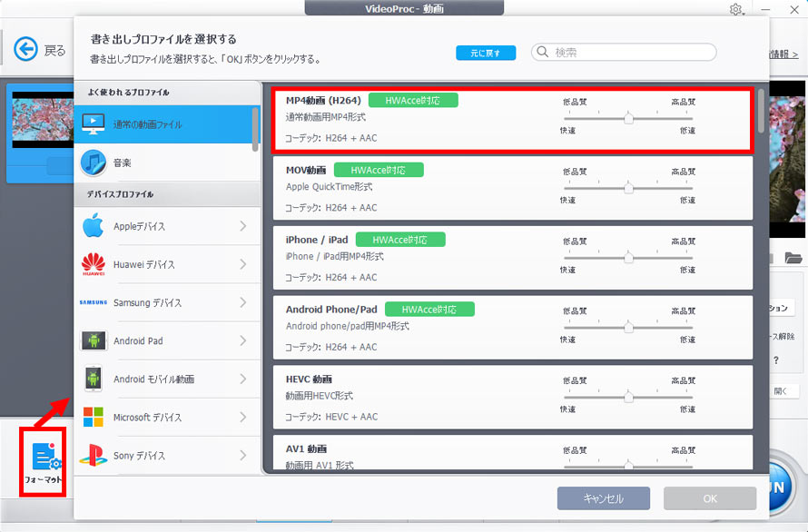808x532 pixels.
Task: Click HWAccel対応 badge on iPhone / iPad
Action: pyautogui.click(x=400, y=240)
